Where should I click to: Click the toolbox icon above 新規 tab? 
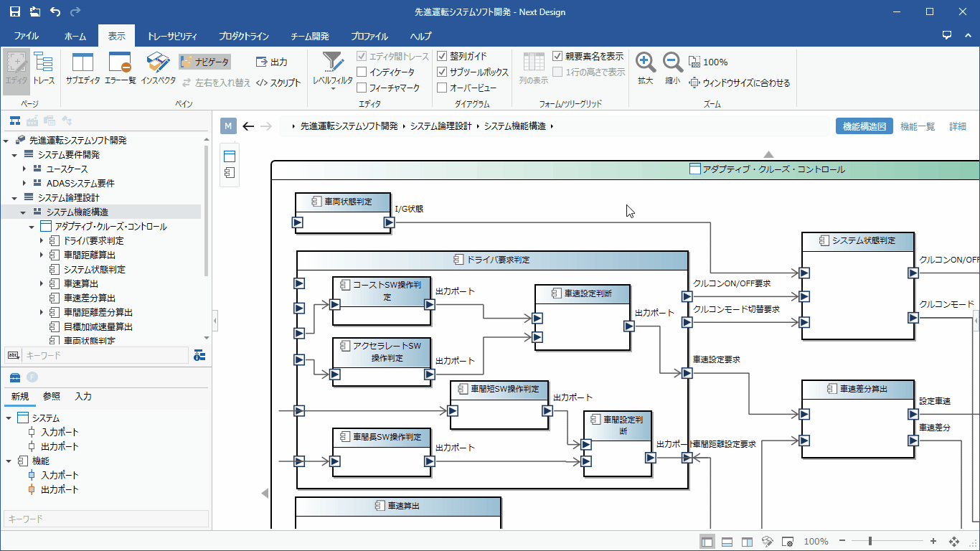tap(14, 377)
